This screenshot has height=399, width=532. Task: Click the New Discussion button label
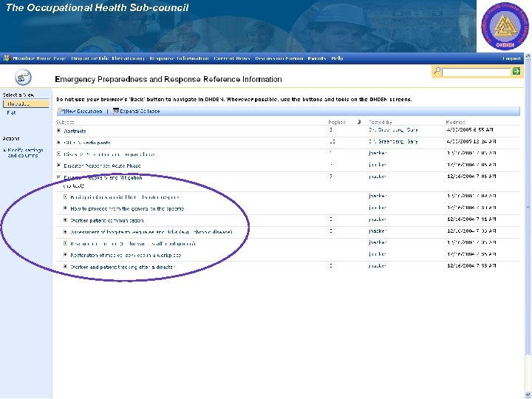[83, 111]
